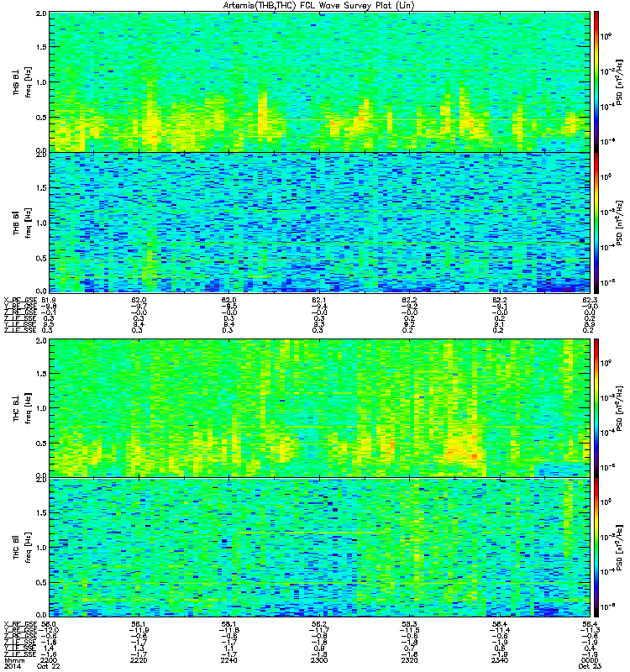Click the 62.1 position value under THB panels
The width and height of the screenshot is (630, 672).
[319, 300]
